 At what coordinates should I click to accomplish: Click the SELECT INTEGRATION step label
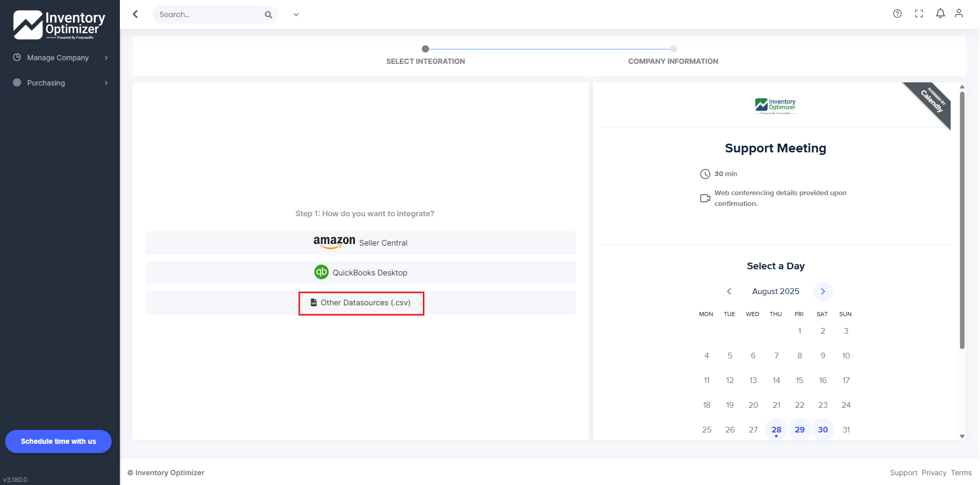(425, 61)
